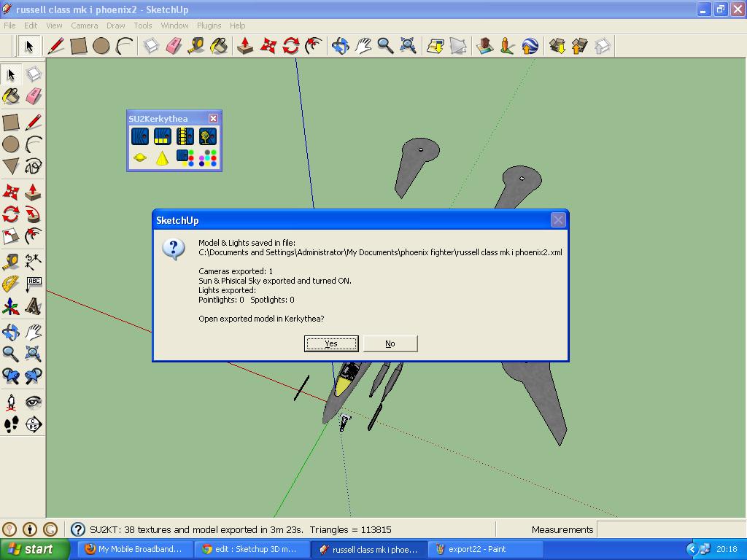This screenshot has width=747, height=560.
Task: Activate the Pan hand tool in top toolbar
Action: [x=363, y=46]
